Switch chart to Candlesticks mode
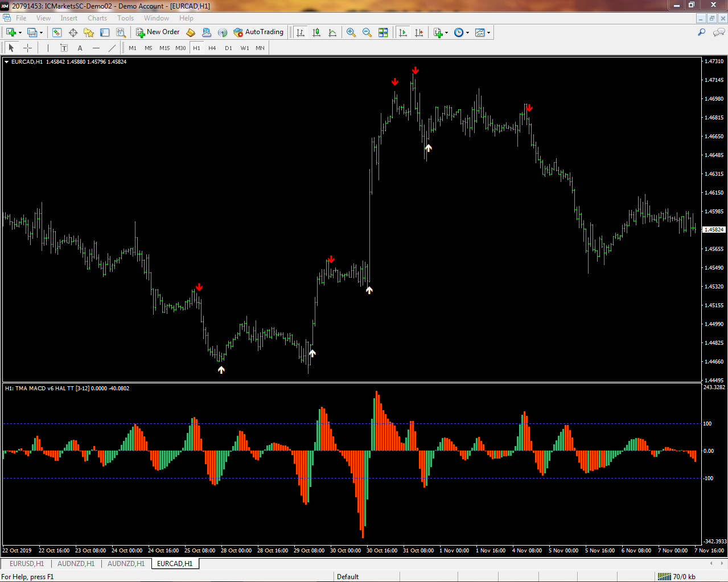The height and width of the screenshot is (582, 728). click(316, 32)
